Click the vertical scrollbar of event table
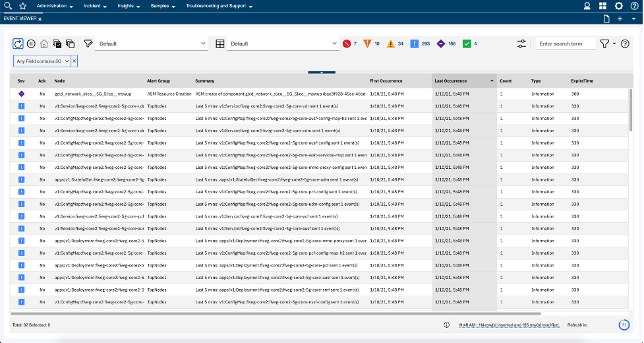The height and width of the screenshot is (343, 644). (x=631, y=110)
